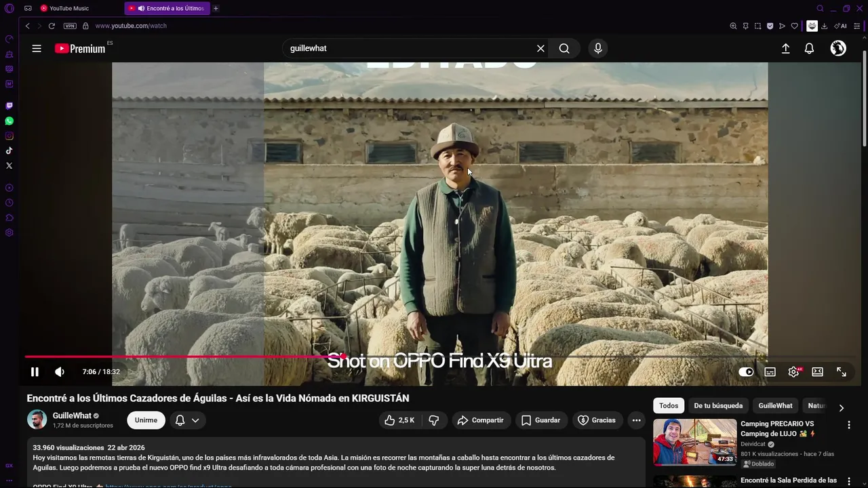Go to YouTube Premium home logo

tap(80, 48)
